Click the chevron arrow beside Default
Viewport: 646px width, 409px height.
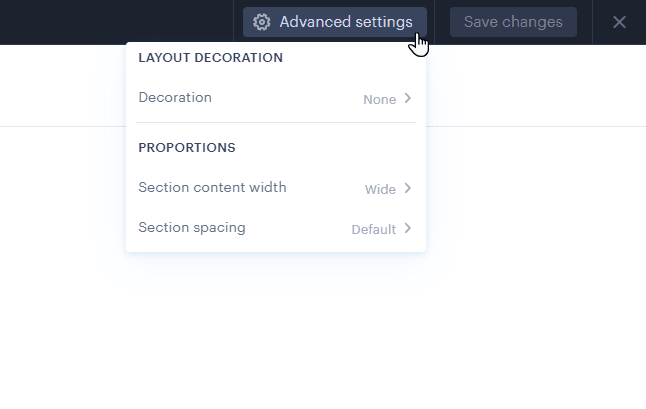[x=408, y=229]
